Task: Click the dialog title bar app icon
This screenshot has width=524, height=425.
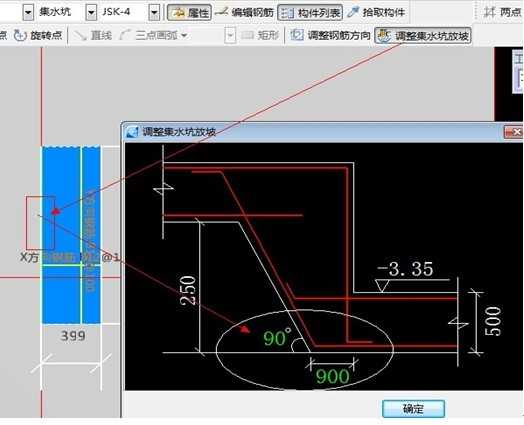Action: (132, 132)
